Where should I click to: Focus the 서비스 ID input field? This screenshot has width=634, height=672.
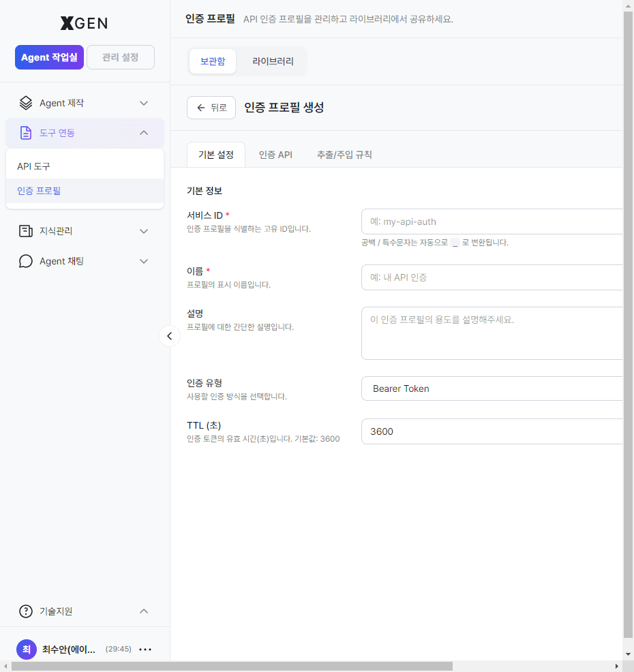[492, 222]
